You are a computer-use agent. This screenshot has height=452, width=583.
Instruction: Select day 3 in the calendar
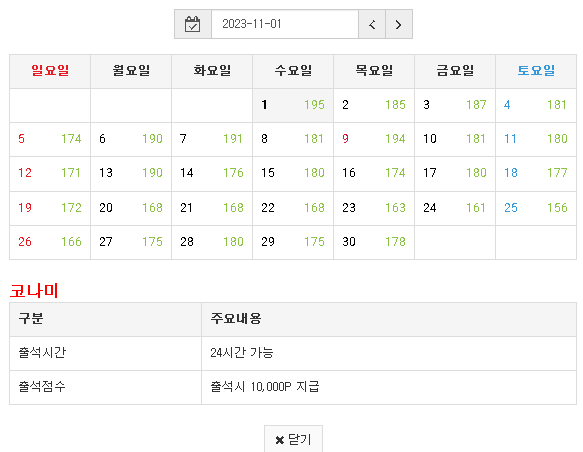(x=426, y=105)
